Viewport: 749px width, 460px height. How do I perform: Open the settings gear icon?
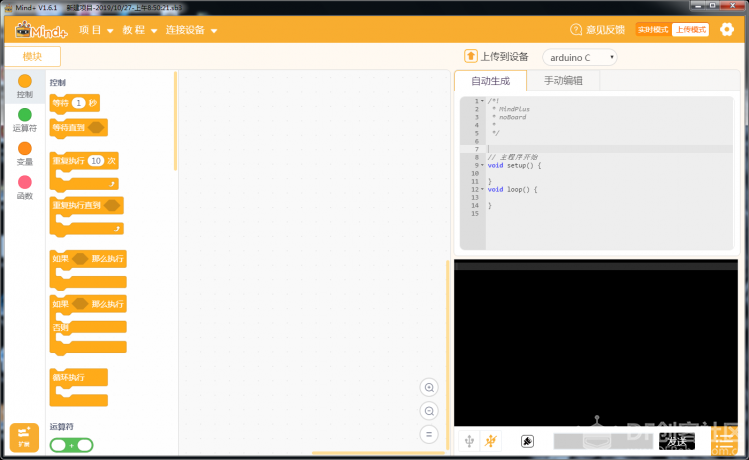727,30
